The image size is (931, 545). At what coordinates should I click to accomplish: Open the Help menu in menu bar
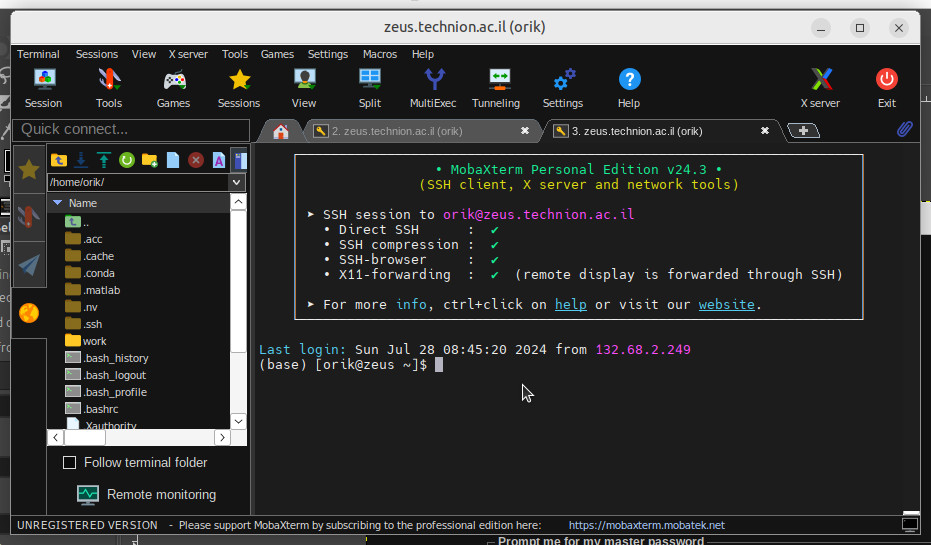[x=423, y=54]
